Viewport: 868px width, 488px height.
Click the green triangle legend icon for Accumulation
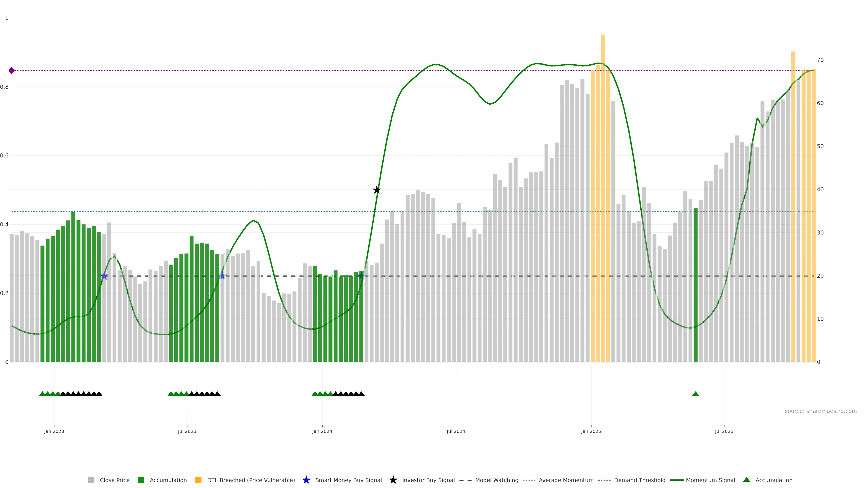point(746,480)
